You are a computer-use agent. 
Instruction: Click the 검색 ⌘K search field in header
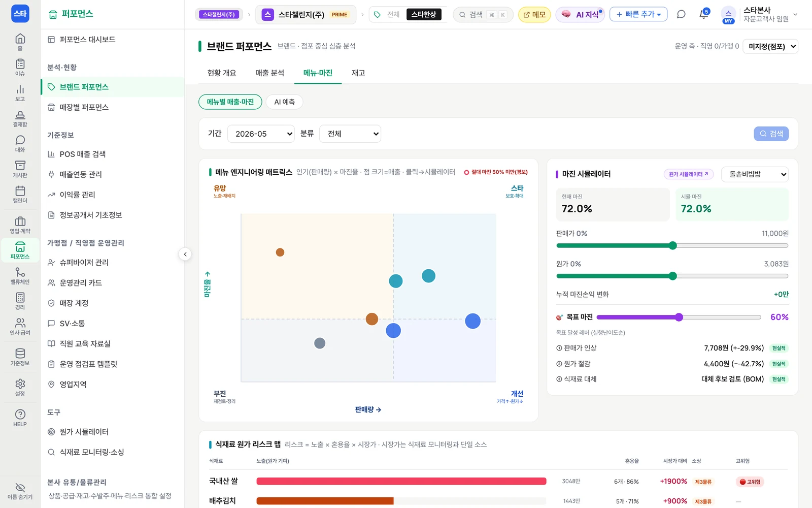(x=483, y=15)
